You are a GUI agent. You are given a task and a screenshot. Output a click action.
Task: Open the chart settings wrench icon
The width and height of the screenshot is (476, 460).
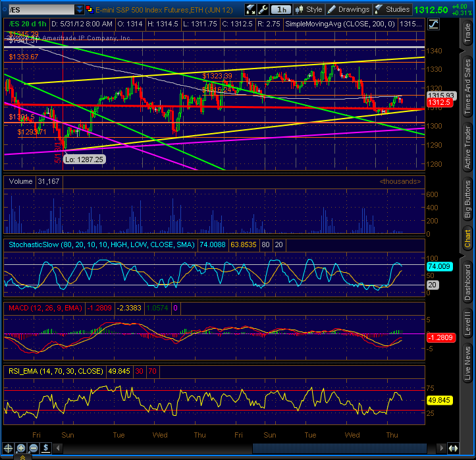click(x=263, y=10)
